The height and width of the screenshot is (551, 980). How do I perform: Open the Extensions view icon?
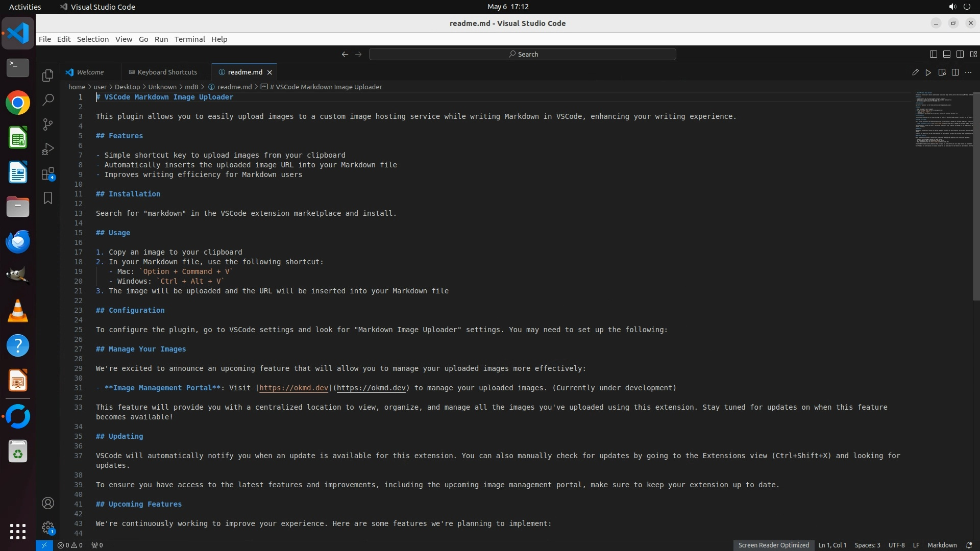click(48, 174)
